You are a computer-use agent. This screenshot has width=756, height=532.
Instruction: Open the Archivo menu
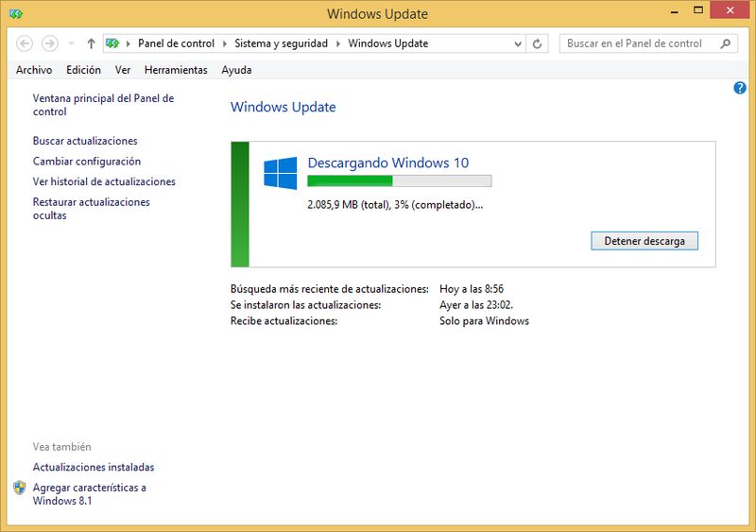coord(34,70)
